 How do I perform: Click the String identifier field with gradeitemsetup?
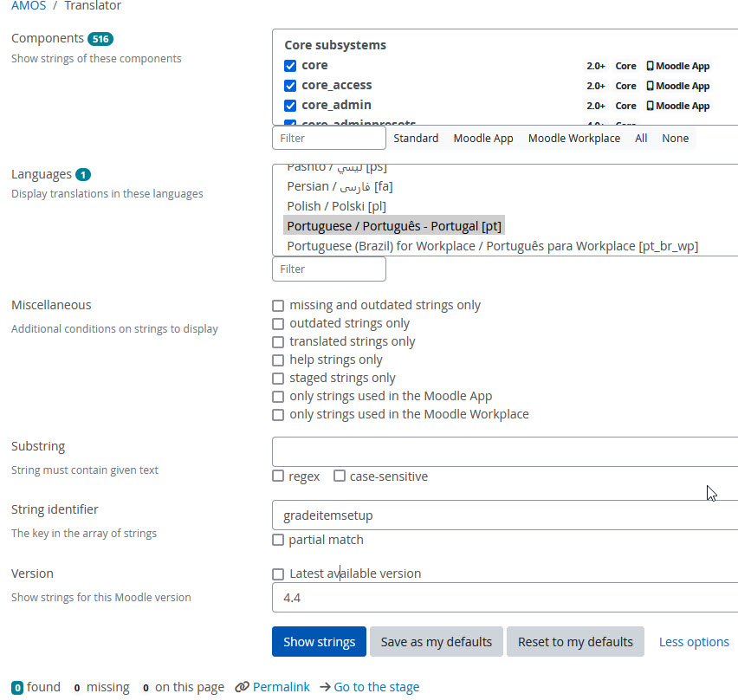coord(505,515)
